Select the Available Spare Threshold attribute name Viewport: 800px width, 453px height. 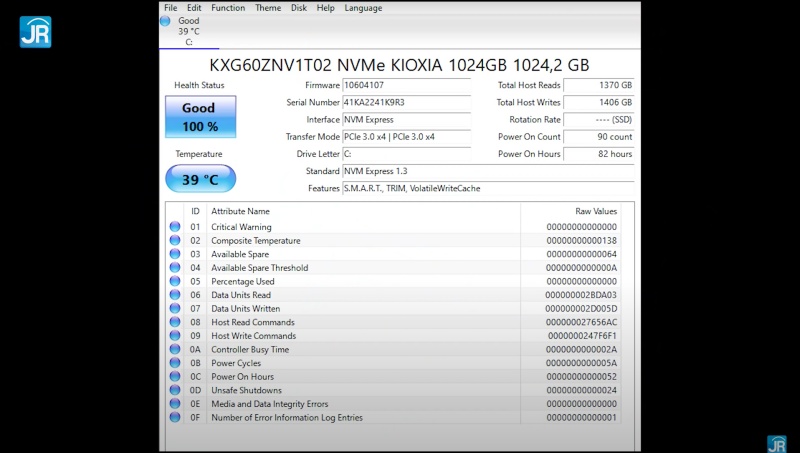260,268
